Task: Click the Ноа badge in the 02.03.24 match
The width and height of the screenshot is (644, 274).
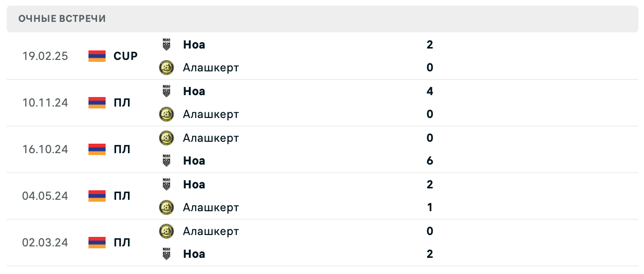Action: (x=166, y=254)
